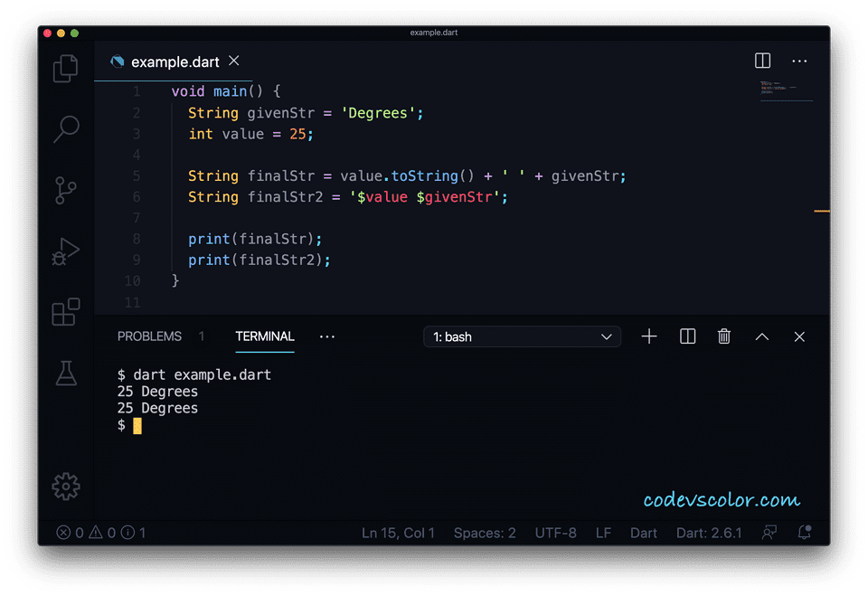Open the Source Control panel
The height and width of the screenshot is (596, 868).
tap(65, 190)
